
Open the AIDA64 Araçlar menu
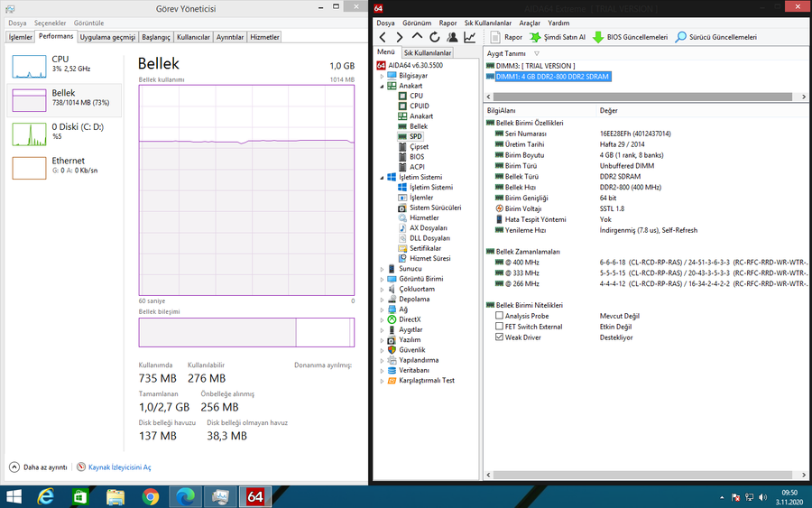(530, 23)
